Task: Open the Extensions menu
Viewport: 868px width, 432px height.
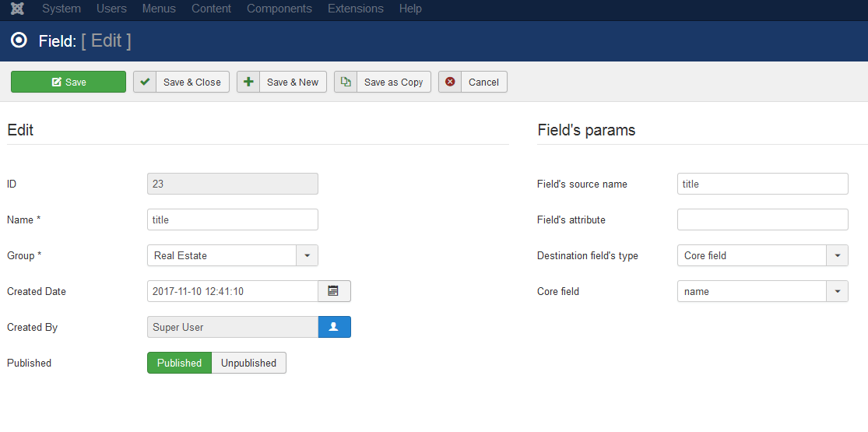Action: pyautogui.click(x=356, y=9)
